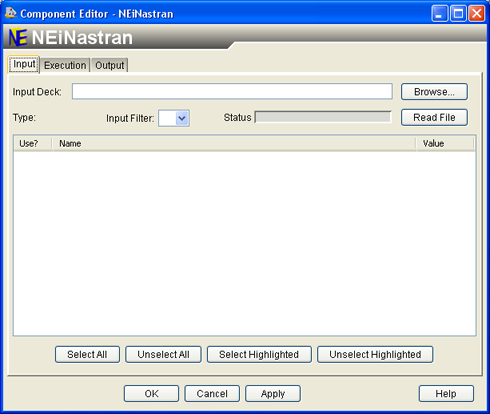Click the Status field

point(323,117)
